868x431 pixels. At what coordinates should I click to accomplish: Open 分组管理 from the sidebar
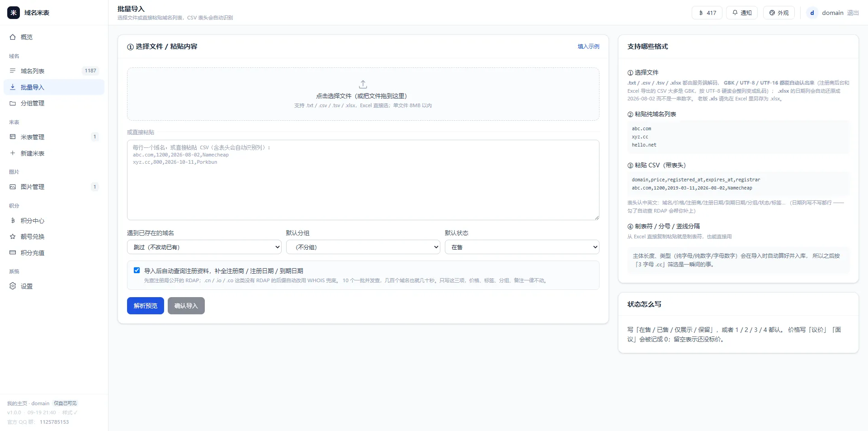54,103
